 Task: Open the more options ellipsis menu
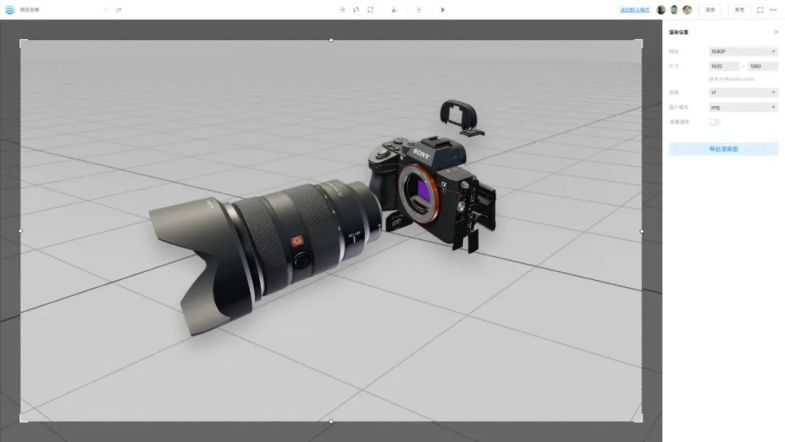[x=773, y=10]
